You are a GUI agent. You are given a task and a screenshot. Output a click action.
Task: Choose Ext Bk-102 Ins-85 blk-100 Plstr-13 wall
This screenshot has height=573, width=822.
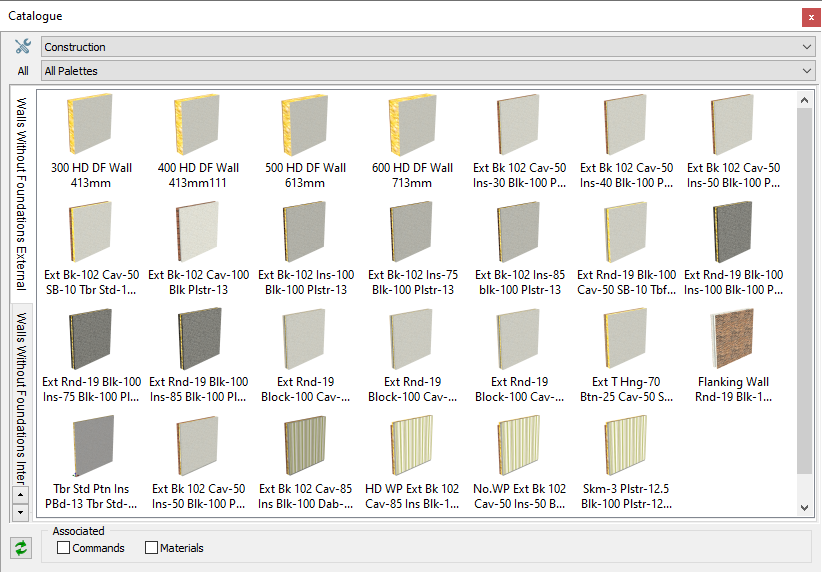519,248
